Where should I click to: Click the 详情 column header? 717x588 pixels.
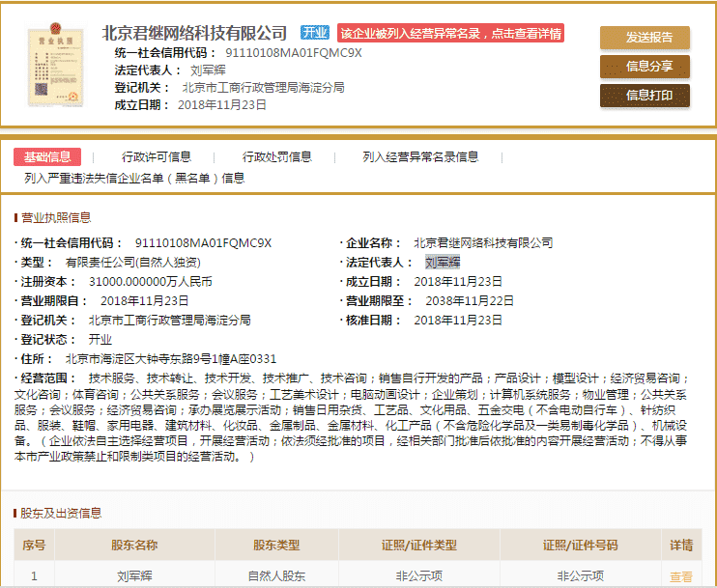(681, 546)
